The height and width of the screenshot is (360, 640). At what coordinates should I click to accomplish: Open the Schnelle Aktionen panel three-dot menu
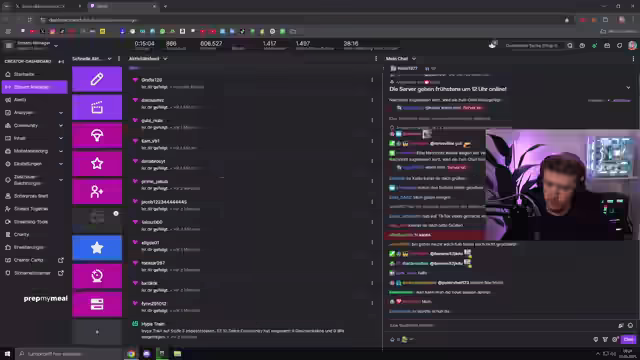pyautogui.click(x=119, y=59)
